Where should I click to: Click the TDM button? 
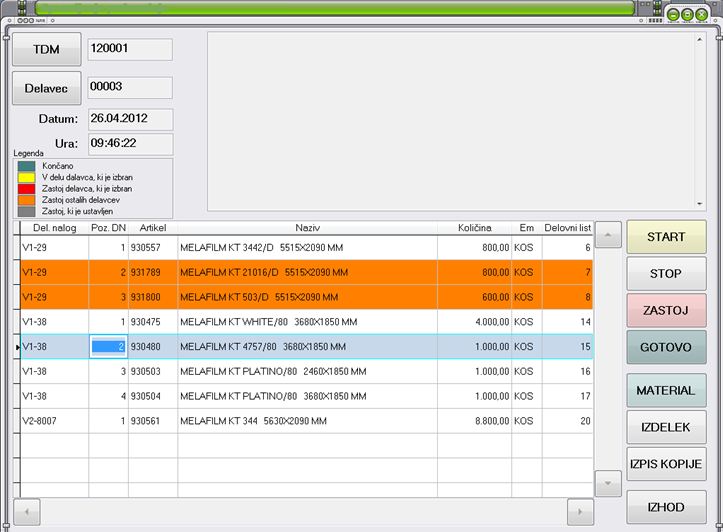[x=47, y=49]
